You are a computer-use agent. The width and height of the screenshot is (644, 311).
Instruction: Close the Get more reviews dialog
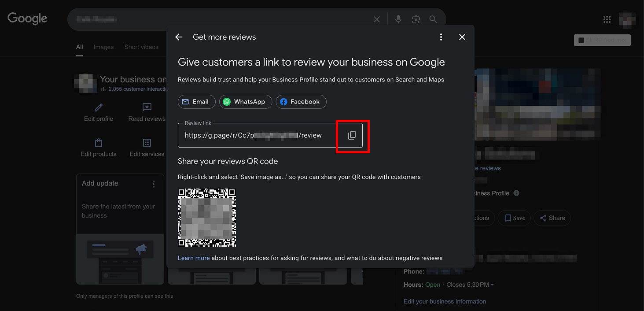462,37
